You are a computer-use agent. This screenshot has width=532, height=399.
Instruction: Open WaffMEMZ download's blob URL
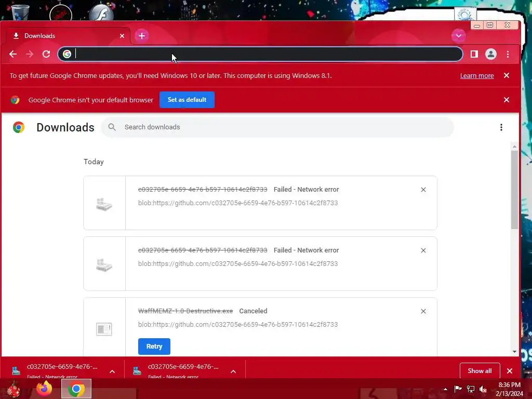pyautogui.click(x=238, y=324)
